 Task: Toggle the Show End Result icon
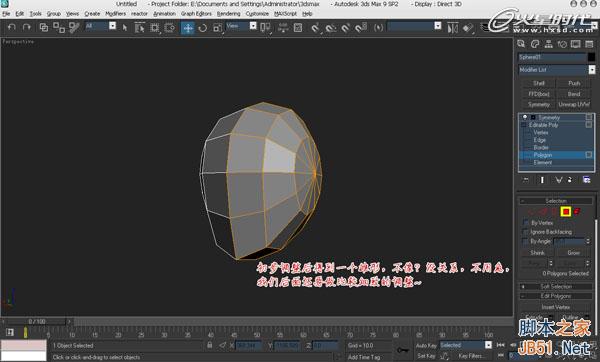[x=541, y=180]
